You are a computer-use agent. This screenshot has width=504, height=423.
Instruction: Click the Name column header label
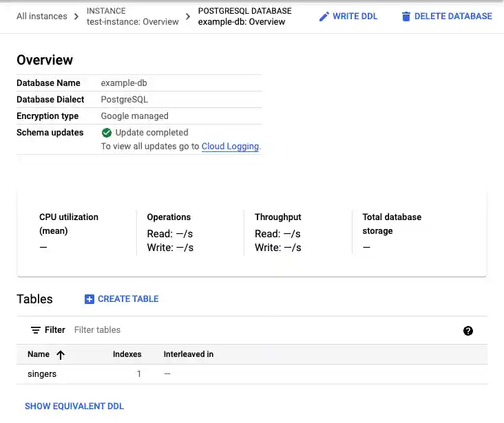[39, 354]
